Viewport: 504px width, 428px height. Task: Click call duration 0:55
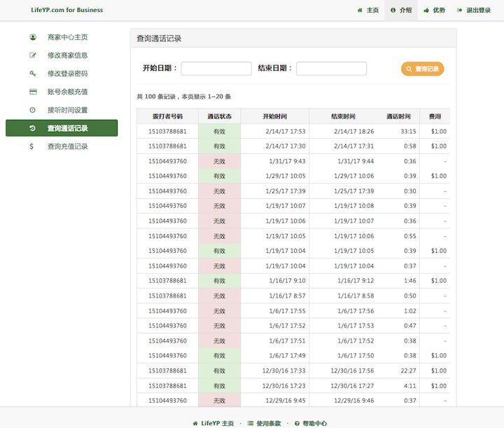point(410,236)
